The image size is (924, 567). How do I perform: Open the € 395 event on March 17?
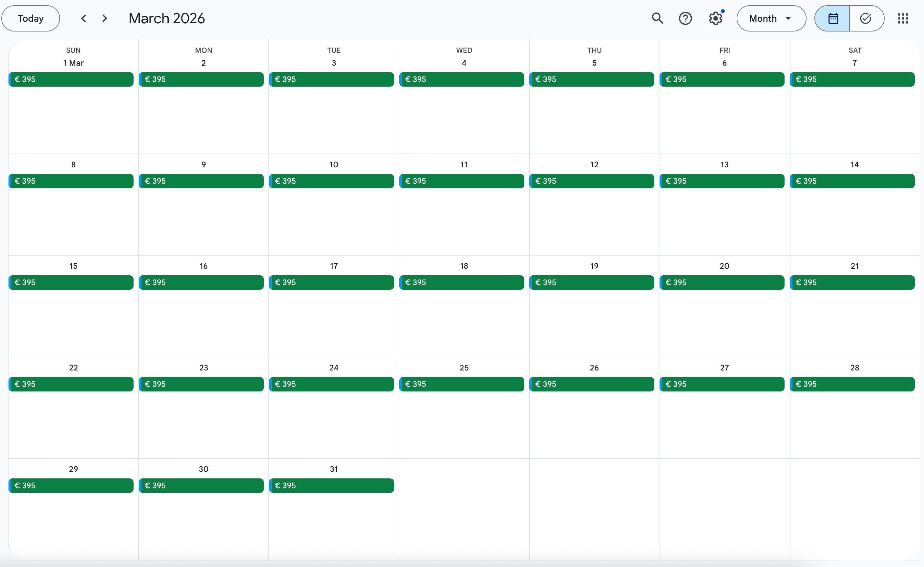click(331, 283)
